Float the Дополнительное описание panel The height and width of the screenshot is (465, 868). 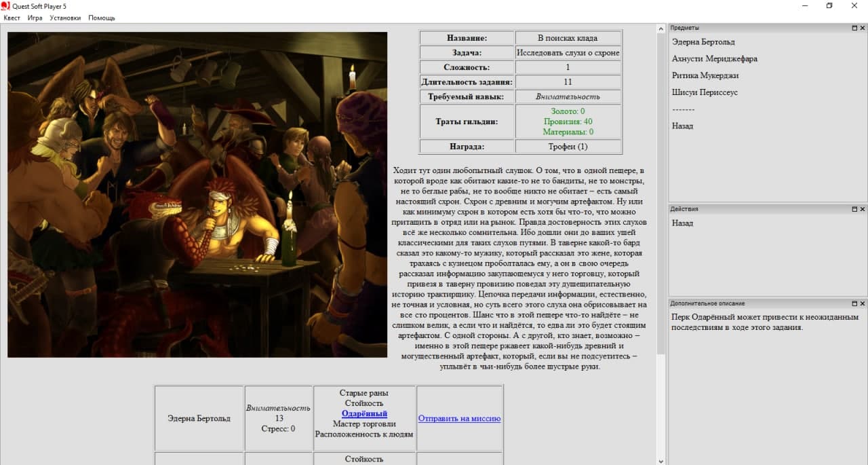click(854, 303)
